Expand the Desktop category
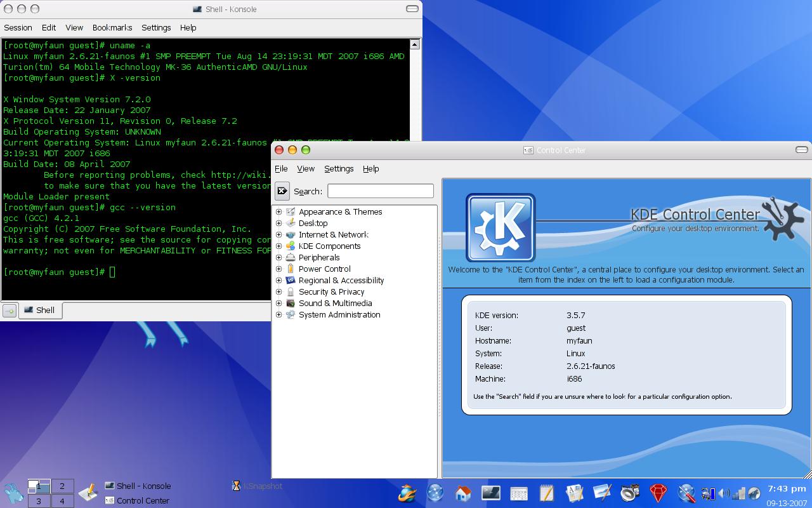This screenshot has width=812, height=508. (278, 223)
